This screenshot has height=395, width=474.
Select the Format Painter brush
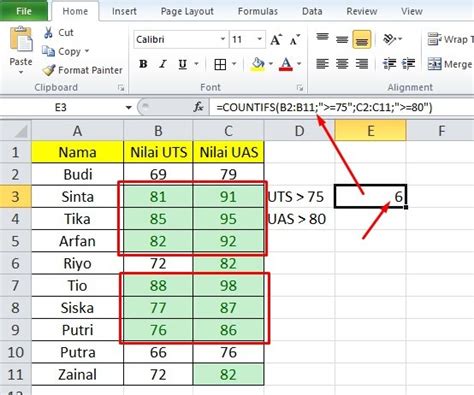49,70
